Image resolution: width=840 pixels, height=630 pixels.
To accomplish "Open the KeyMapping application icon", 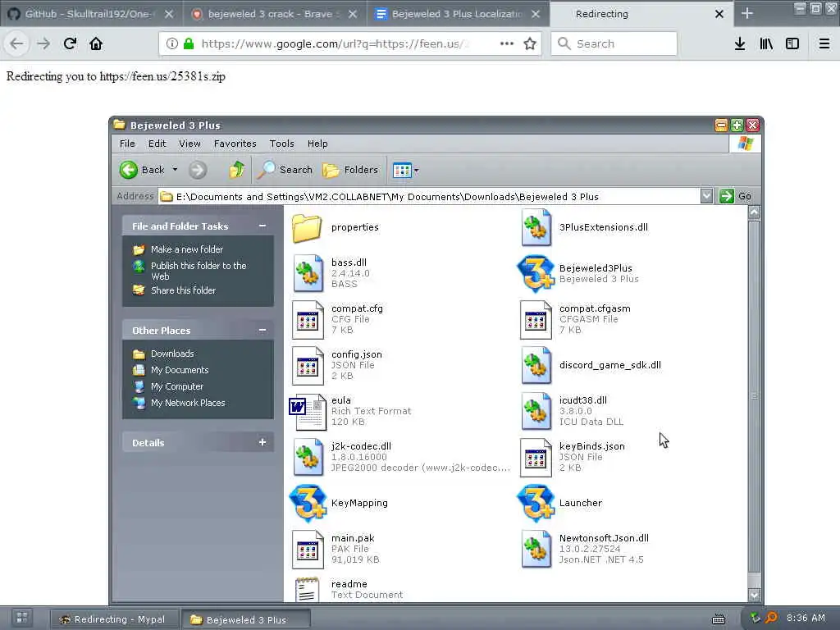I will (x=308, y=504).
